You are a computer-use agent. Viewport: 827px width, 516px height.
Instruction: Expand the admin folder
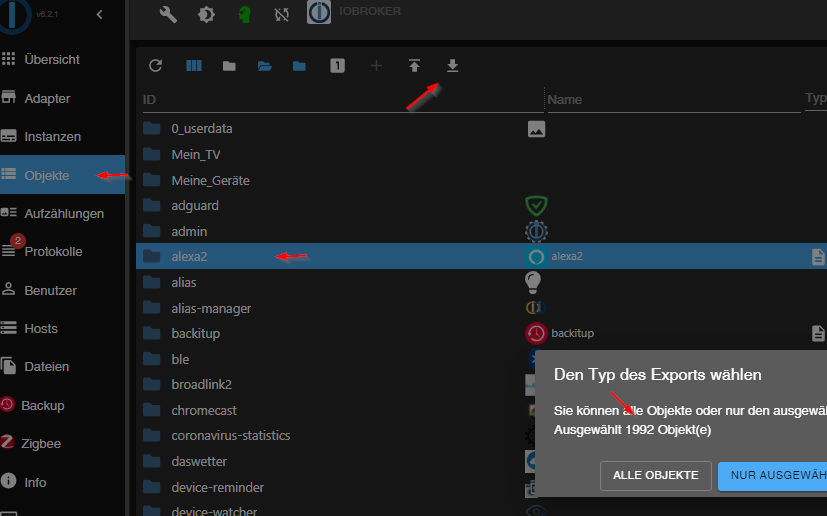pos(152,231)
